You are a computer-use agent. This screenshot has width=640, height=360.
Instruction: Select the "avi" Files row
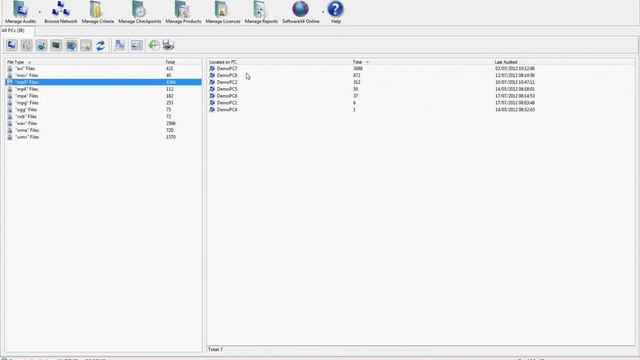point(103,69)
